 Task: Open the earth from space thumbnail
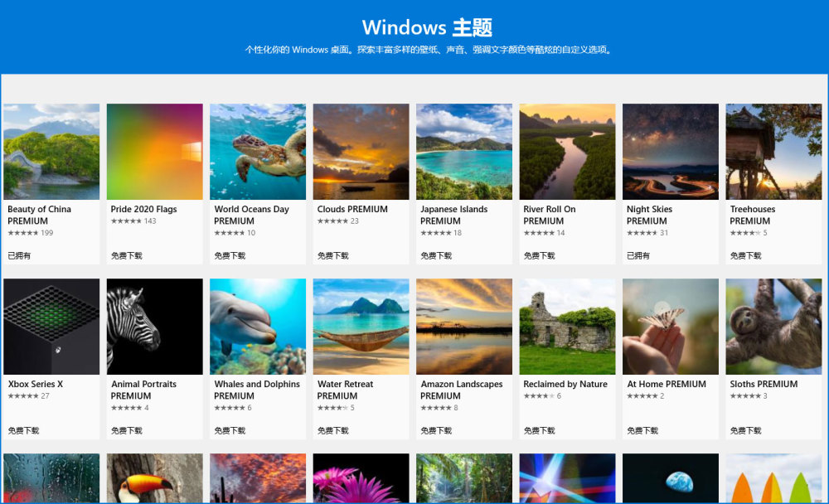click(x=671, y=478)
